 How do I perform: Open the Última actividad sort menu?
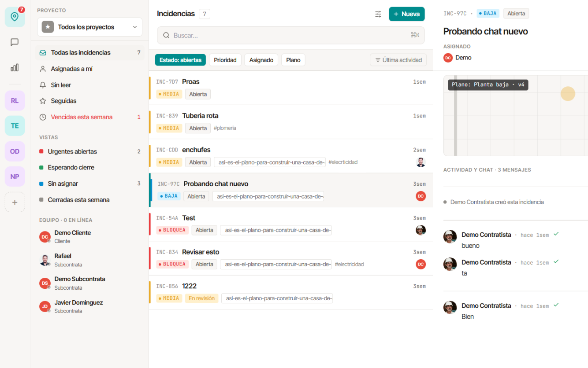[x=398, y=60]
